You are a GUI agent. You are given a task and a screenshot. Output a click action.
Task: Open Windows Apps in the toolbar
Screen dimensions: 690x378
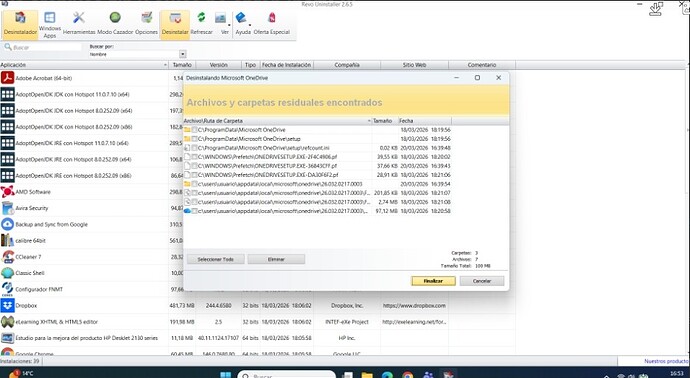(50, 25)
